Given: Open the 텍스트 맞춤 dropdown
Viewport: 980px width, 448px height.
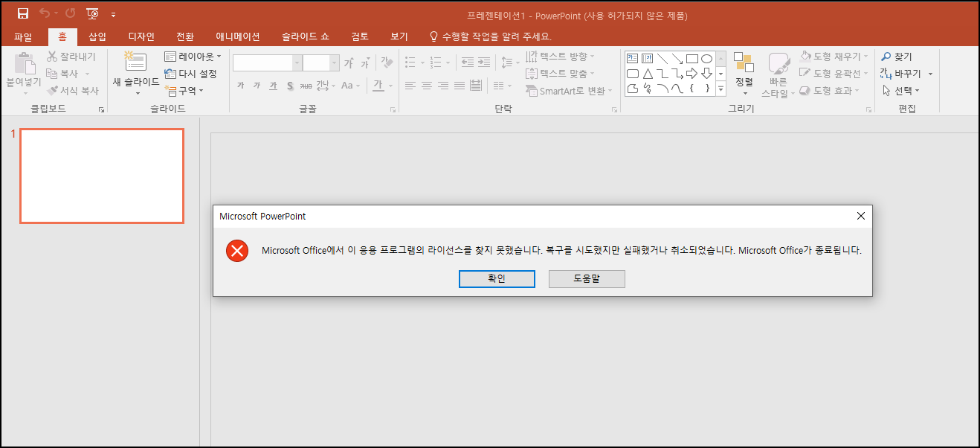Looking at the screenshot, I should (560, 74).
